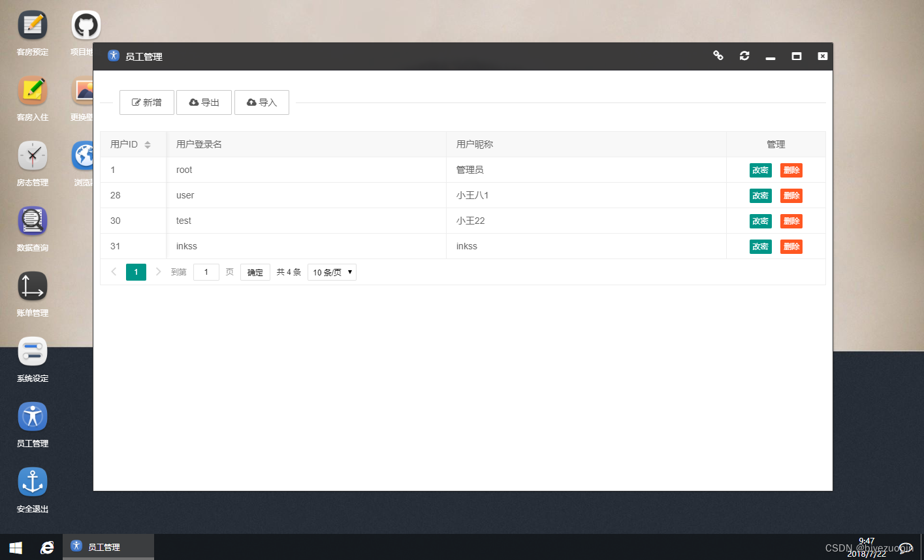
Task: Open the GitHub 项目地址 desktop icon
Action: 86,26
